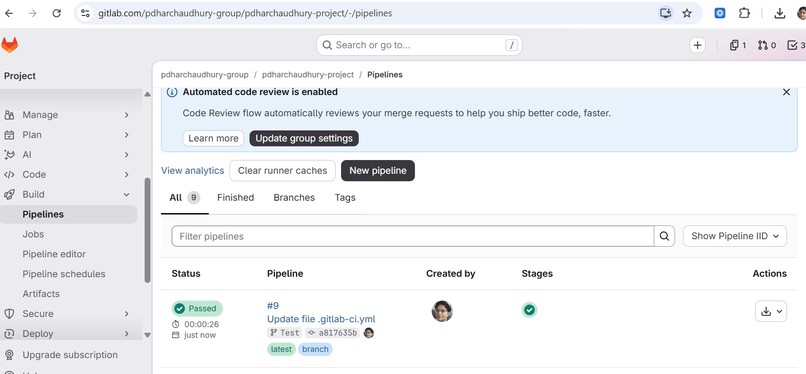This screenshot has width=806, height=374.
Task: Click the pdharchaudhury-group breadcrumb
Action: tap(205, 75)
